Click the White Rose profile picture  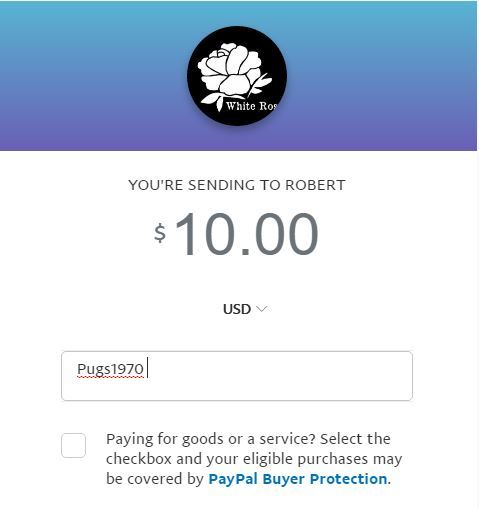pyautogui.click(x=237, y=76)
